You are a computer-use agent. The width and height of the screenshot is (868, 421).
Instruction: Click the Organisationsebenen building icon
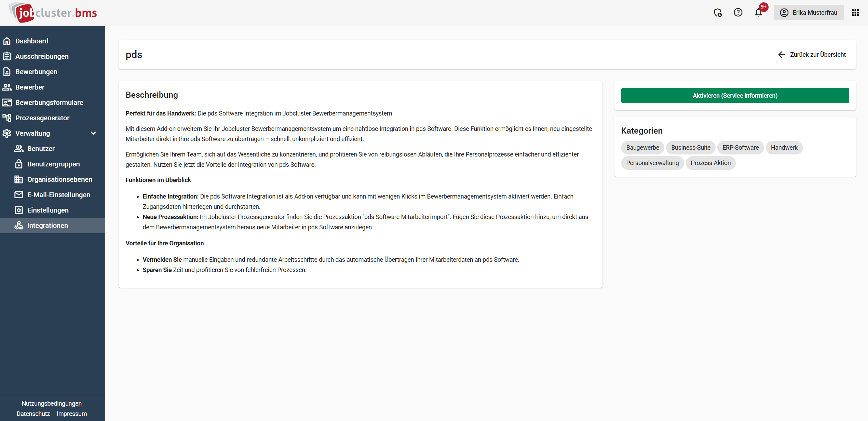pyautogui.click(x=19, y=179)
